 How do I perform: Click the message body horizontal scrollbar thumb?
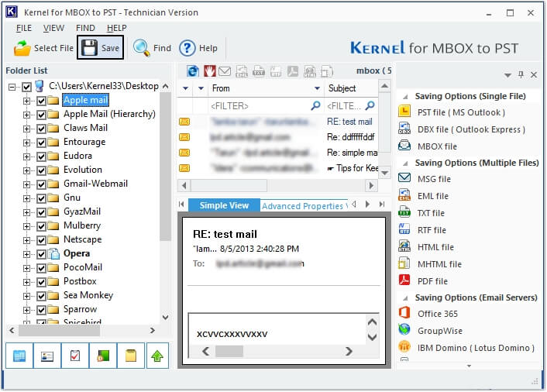click(x=229, y=351)
